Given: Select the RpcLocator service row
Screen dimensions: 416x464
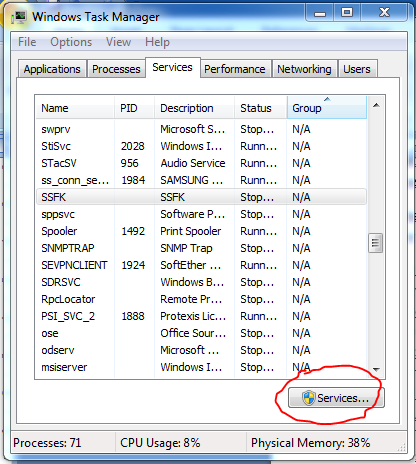Looking at the screenshot, I should [201, 299].
